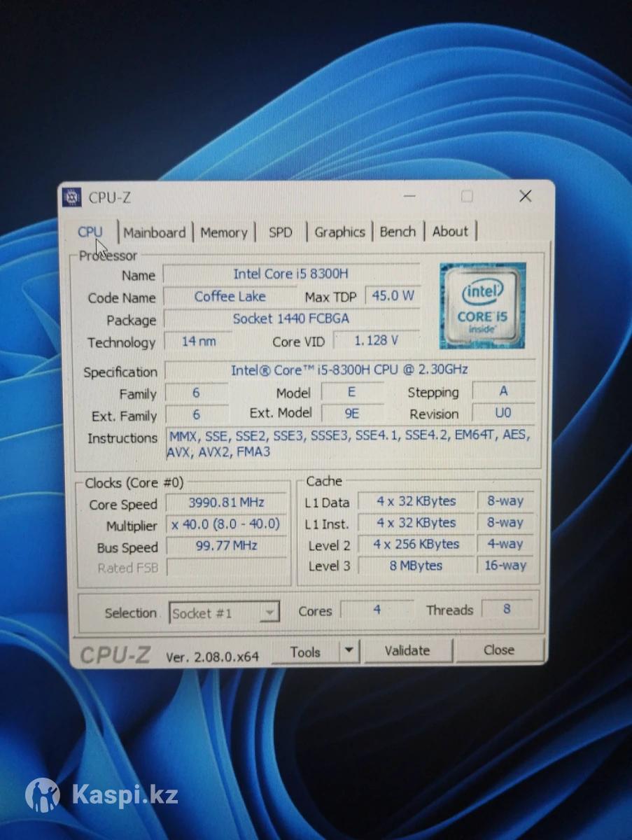Viewport: 632px width, 840px height.
Task: Open the Bench tab
Action: coord(398,232)
